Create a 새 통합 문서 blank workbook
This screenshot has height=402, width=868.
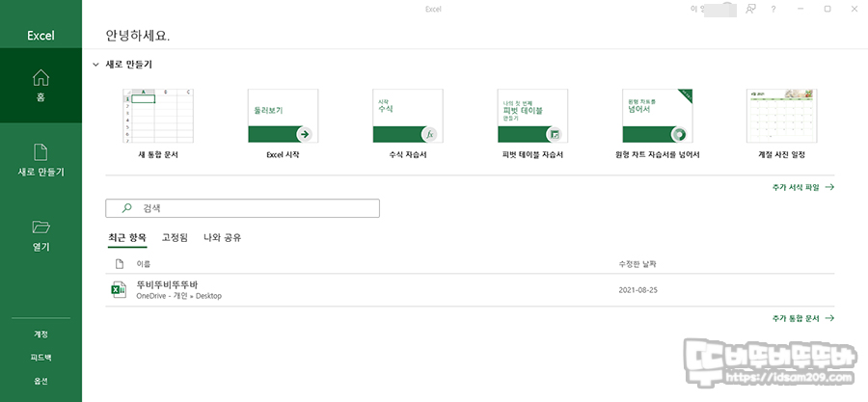158,123
